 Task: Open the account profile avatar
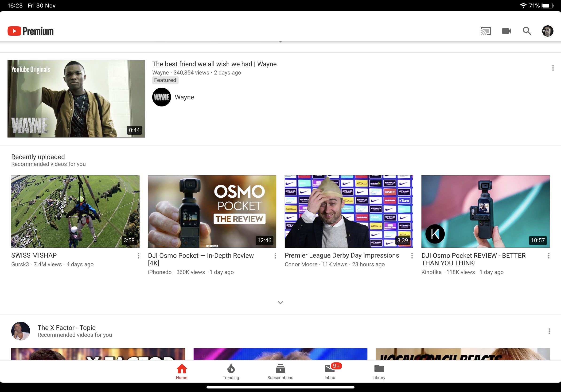tap(548, 31)
